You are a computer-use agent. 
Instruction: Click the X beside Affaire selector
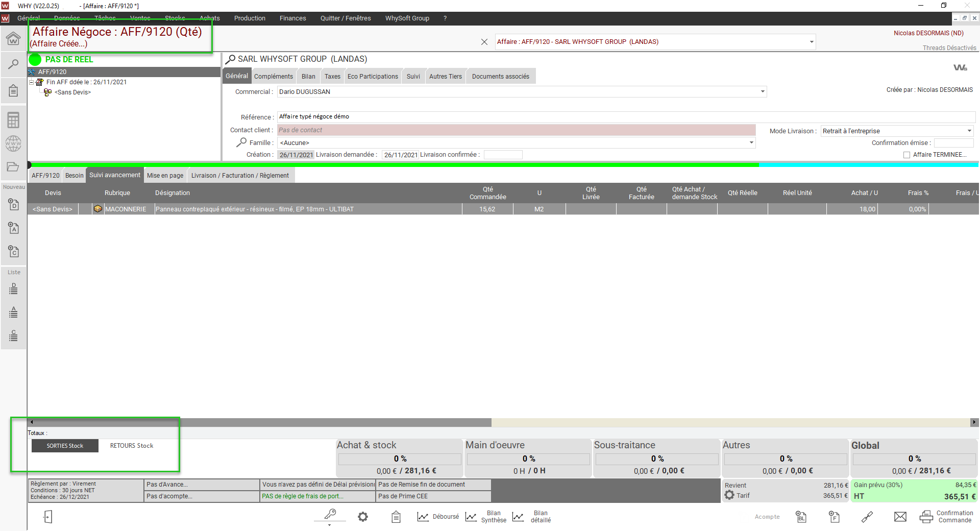(484, 42)
